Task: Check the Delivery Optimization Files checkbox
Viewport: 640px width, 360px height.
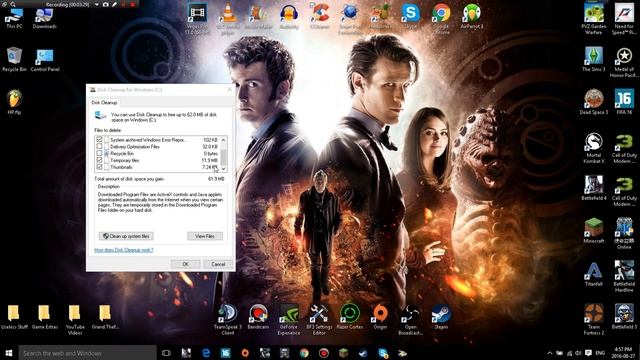Action: 99,147
